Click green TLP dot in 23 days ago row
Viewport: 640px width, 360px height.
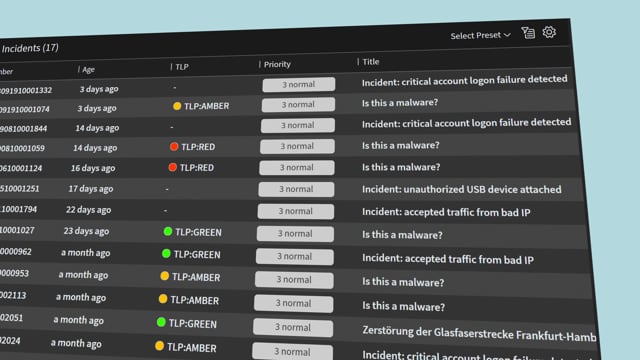click(168, 231)
